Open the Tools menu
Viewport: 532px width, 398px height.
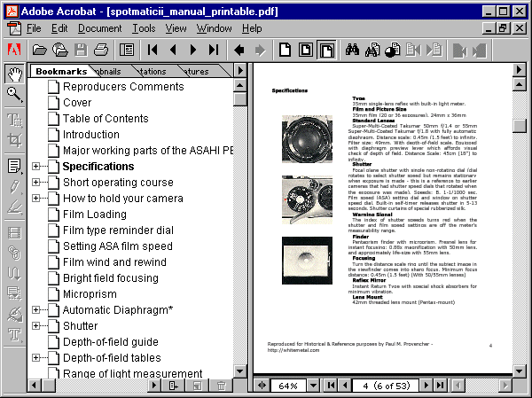144,28
